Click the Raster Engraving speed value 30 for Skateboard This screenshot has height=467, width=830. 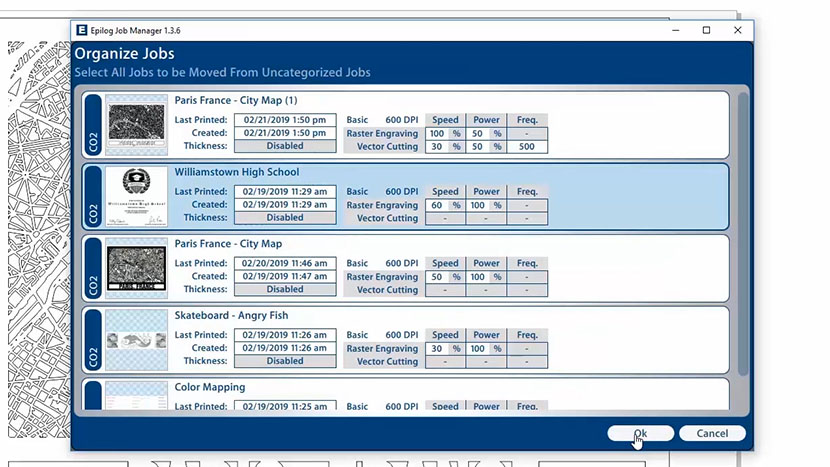437,349
